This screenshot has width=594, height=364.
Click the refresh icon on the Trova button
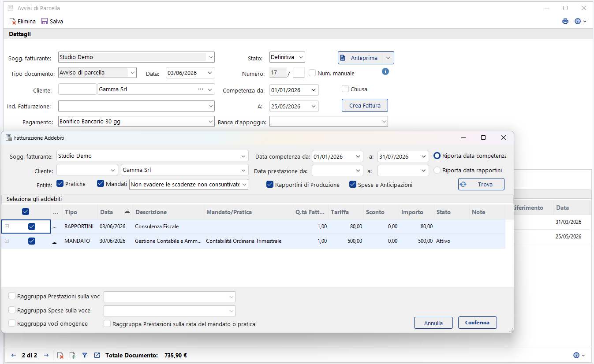click(x=463, y=184)
